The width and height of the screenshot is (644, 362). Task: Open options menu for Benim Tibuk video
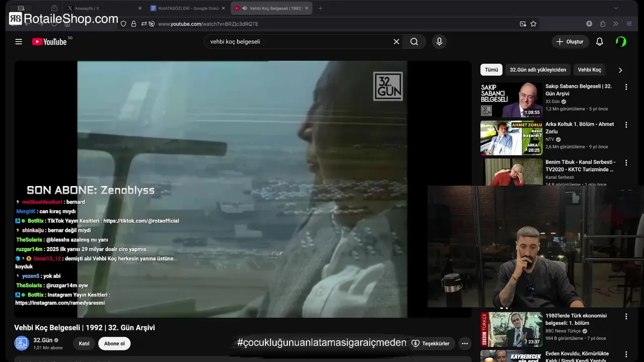tap(626, 162)
